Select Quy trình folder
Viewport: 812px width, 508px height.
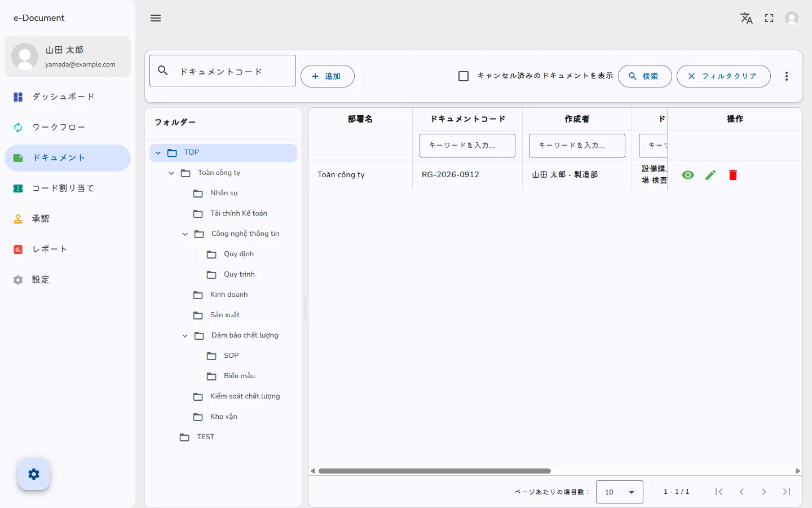(x=239, y=274)
